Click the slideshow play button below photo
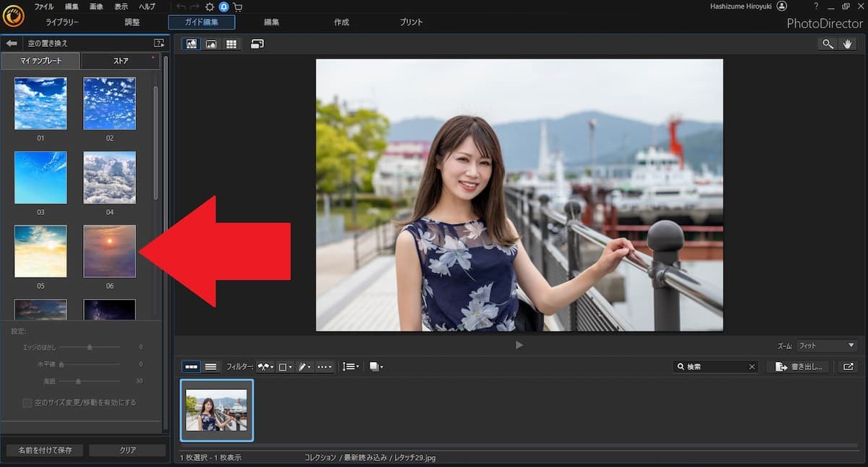The width and height of the screenshot is (868, 467). tap(519, 345)
